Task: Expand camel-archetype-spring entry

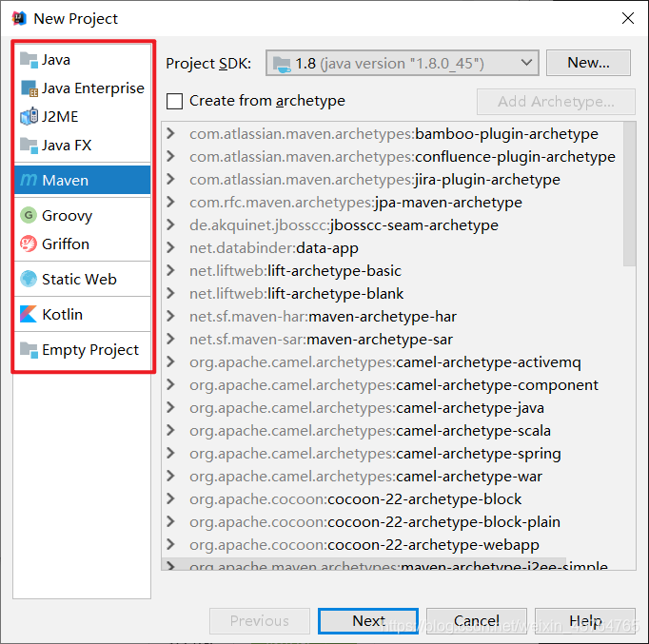Action: click(x=170, y=453)
